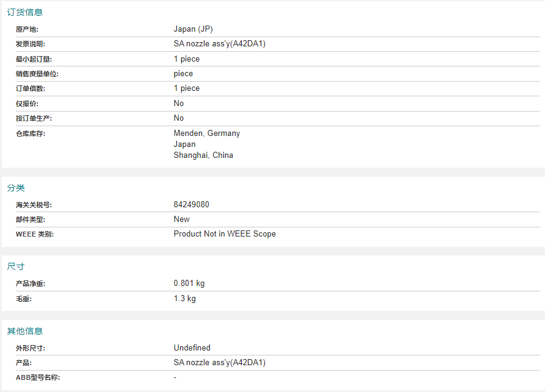Image resolution: width=545 pixels, height=392 pixels.
Task: Click the New part type value
Action: (x=182, y=219)
